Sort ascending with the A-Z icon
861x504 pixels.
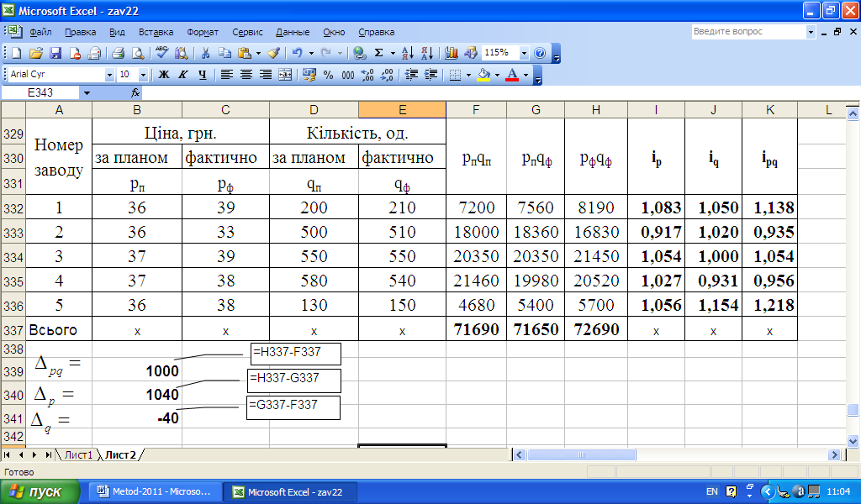pos(407,53)
